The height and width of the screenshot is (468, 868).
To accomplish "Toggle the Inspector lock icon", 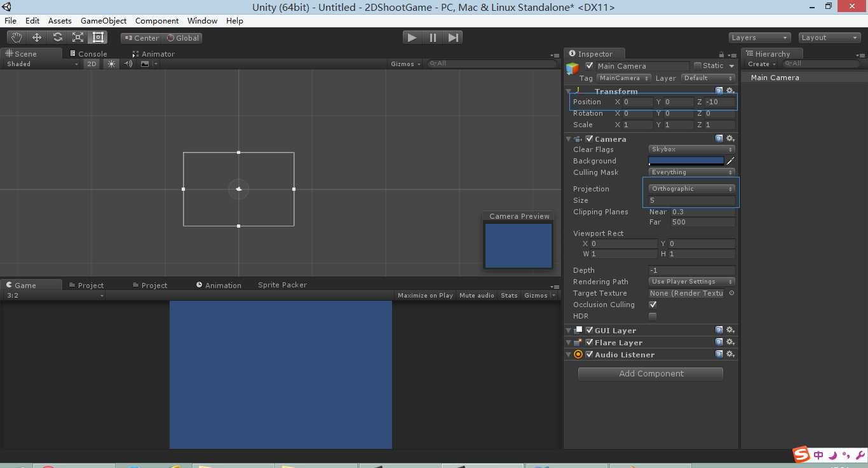I will [x=721, y=55].
